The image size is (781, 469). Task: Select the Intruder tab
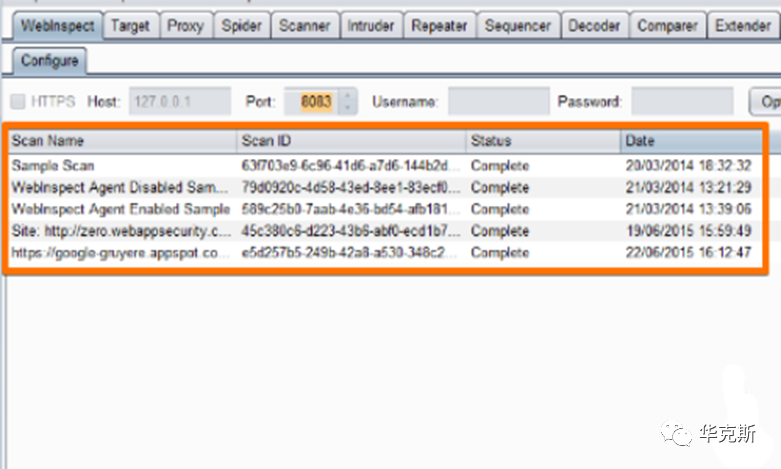coord(371,26)
